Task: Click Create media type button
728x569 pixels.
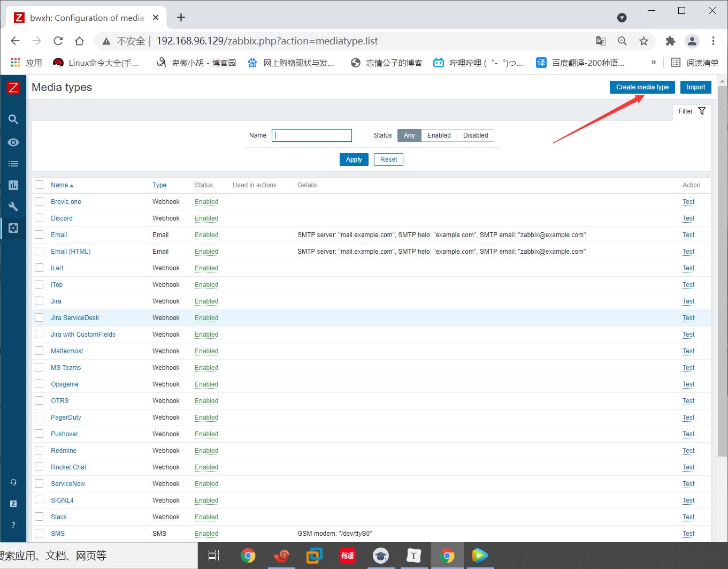Action: (642, 87)
